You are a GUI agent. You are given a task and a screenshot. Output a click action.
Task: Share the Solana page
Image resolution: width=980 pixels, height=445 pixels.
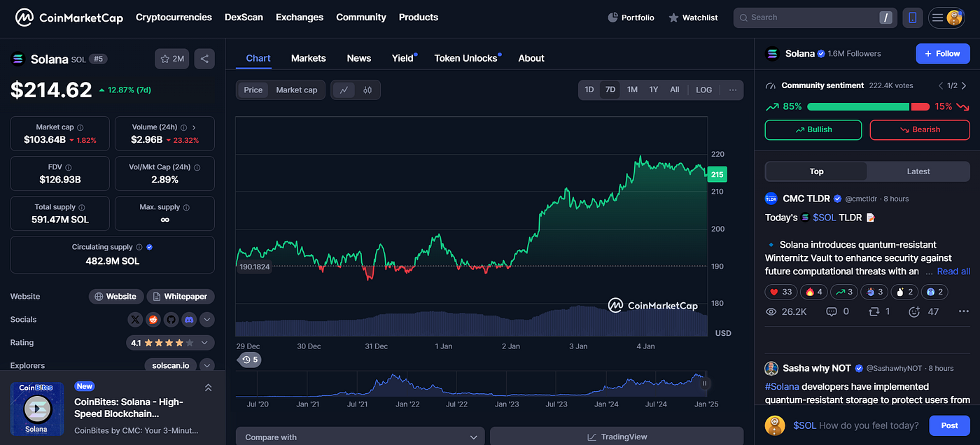(204, 59)
